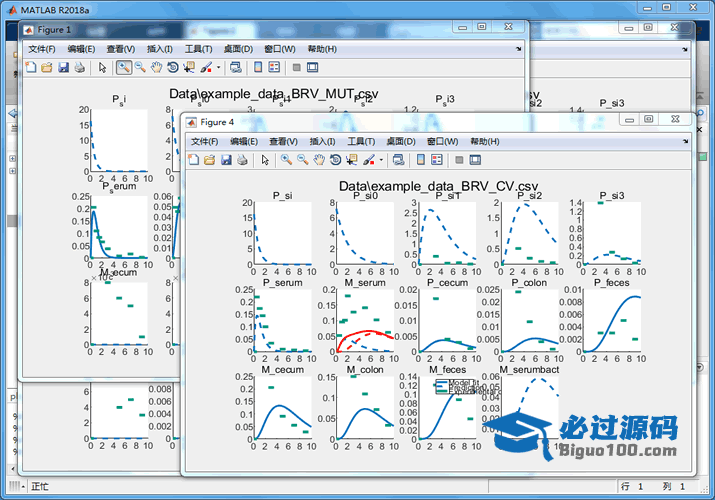Toggle Zoom In tool in Figure 4 toolbar
Image resolution: width=715 pixels, height=500 pixels.
pos(286,160)
